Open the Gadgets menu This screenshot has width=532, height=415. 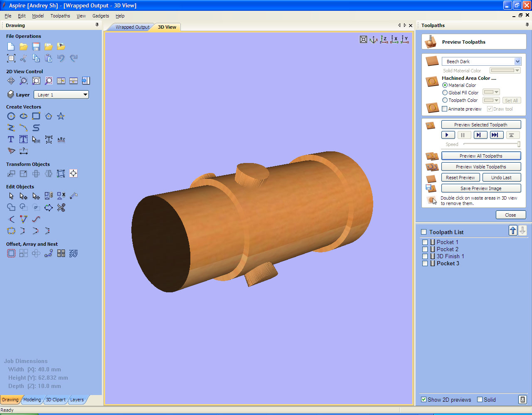pyautogui.click(x=101, y=16)
